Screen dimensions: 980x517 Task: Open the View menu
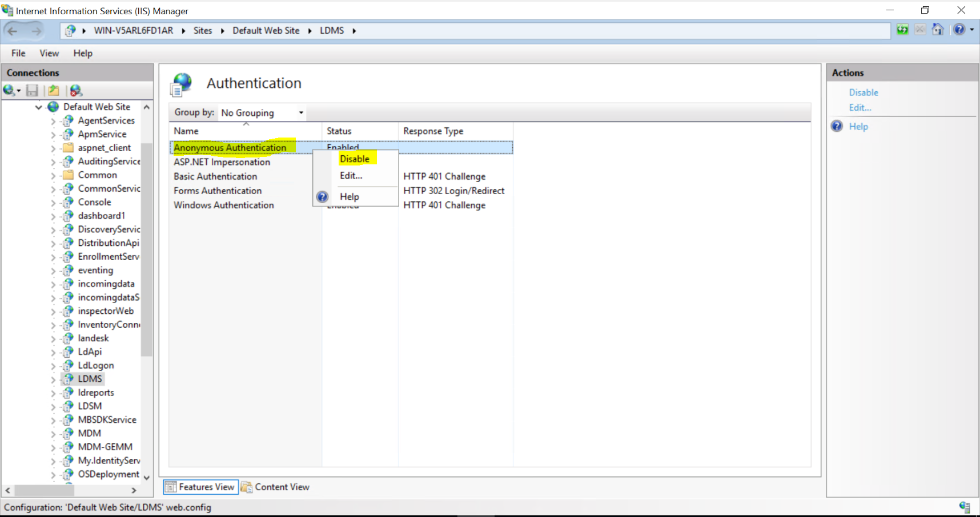(49, 53)
